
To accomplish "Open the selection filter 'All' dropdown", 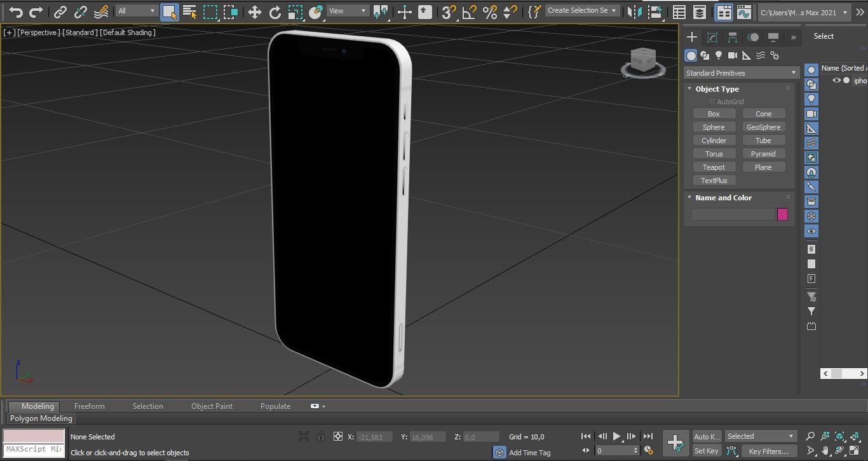I will point(136,11).
